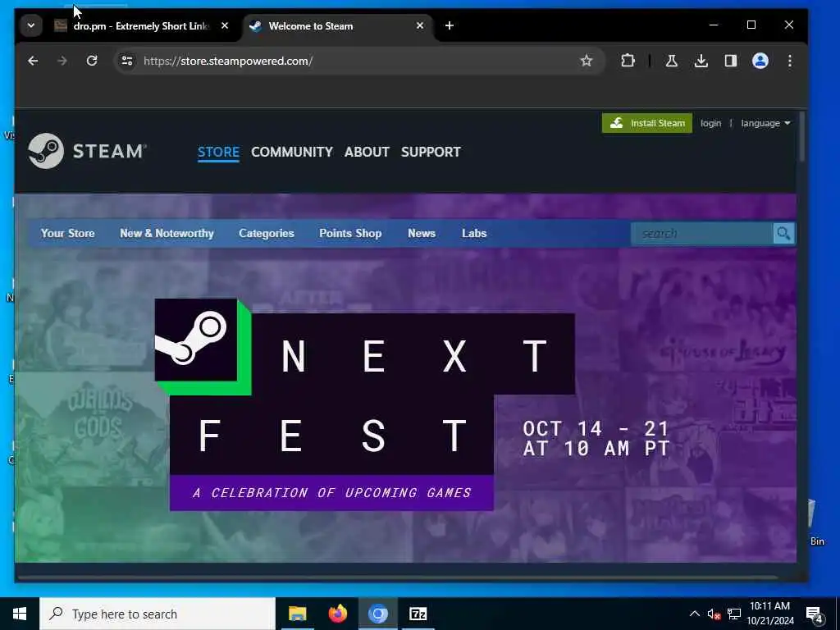Launch Firefox from the taskbar
The image size is (840, 630).
tap(337, 614)
